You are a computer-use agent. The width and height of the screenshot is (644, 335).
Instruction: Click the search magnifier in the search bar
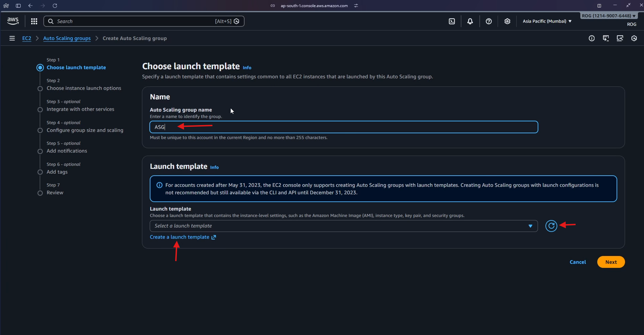[x=51, y=21]
